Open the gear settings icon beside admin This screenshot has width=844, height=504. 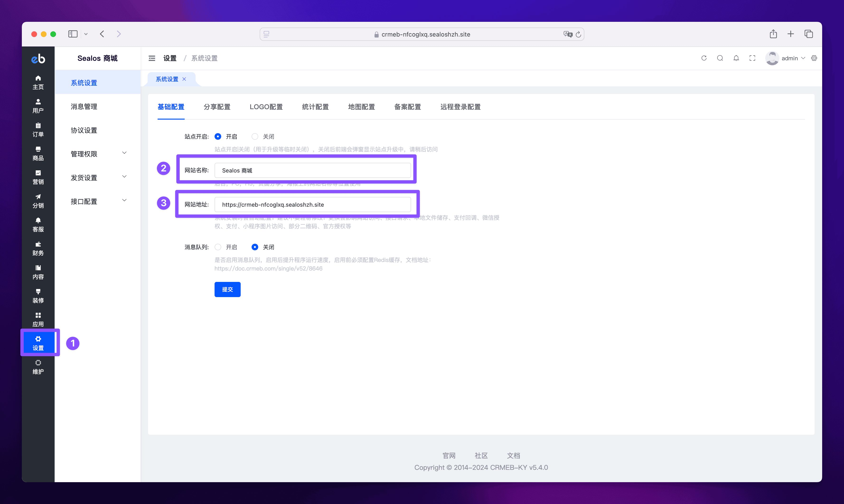pos(814,58)
